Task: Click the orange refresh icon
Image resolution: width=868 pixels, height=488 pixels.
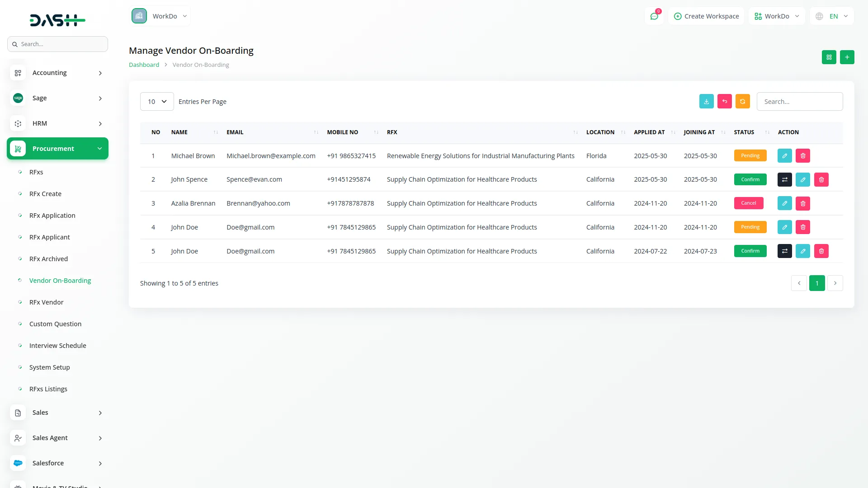Action: 742,102
